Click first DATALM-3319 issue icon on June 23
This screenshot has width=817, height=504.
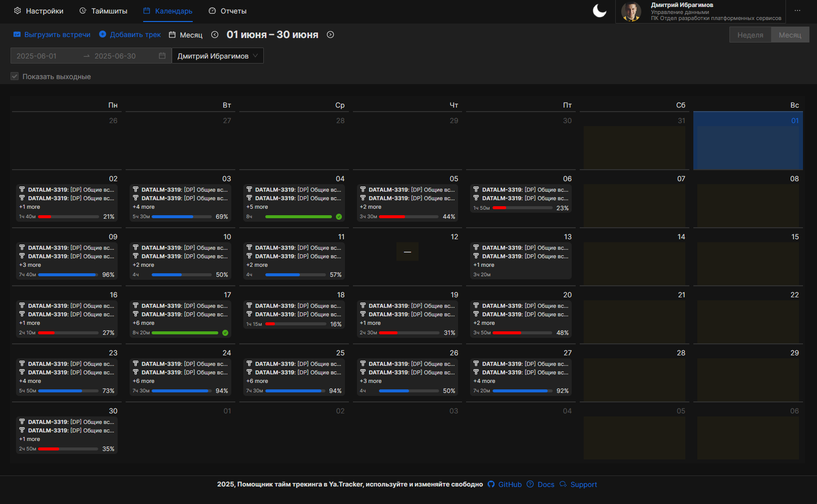pos(22,363)
